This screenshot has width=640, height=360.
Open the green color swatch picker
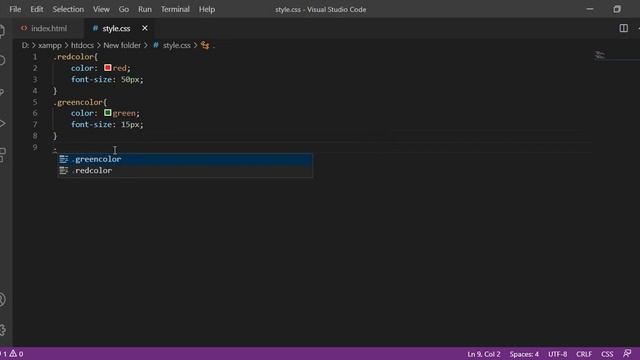[x=108, y=113]
